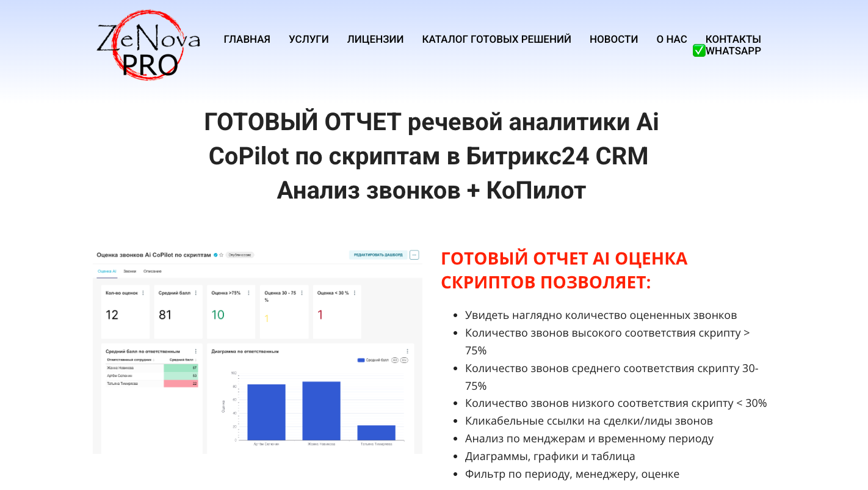The width and height of the screenshot is (868, 490).
Task: Click the heading ГОТОВЫЙ ОТЧЕТ AI ОЦЕНКА СКРИПТОВ ПОЗВОЛЯЕТ
Action: [564, 271]
